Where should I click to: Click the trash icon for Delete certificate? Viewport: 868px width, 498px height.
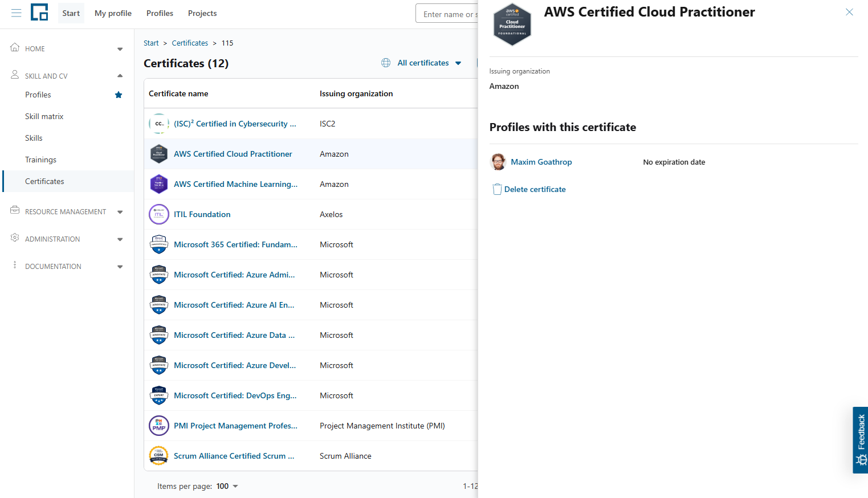497,189
